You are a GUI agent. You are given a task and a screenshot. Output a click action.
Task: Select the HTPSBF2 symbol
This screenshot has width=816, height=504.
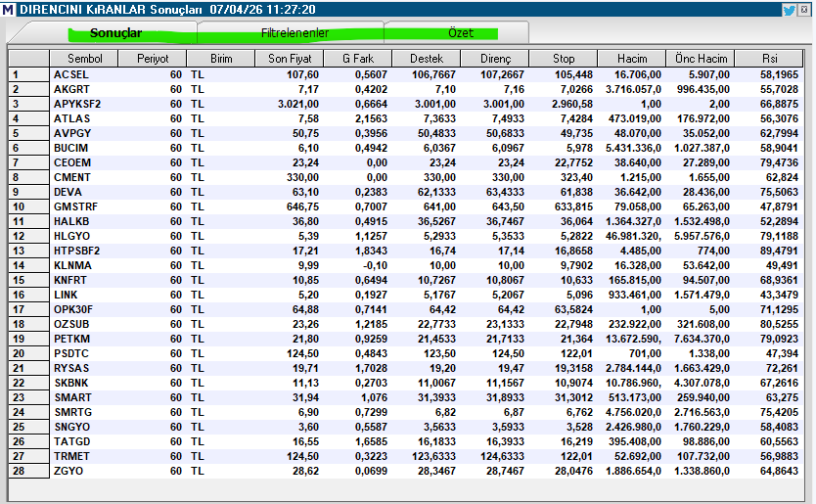tap(76, 251)
